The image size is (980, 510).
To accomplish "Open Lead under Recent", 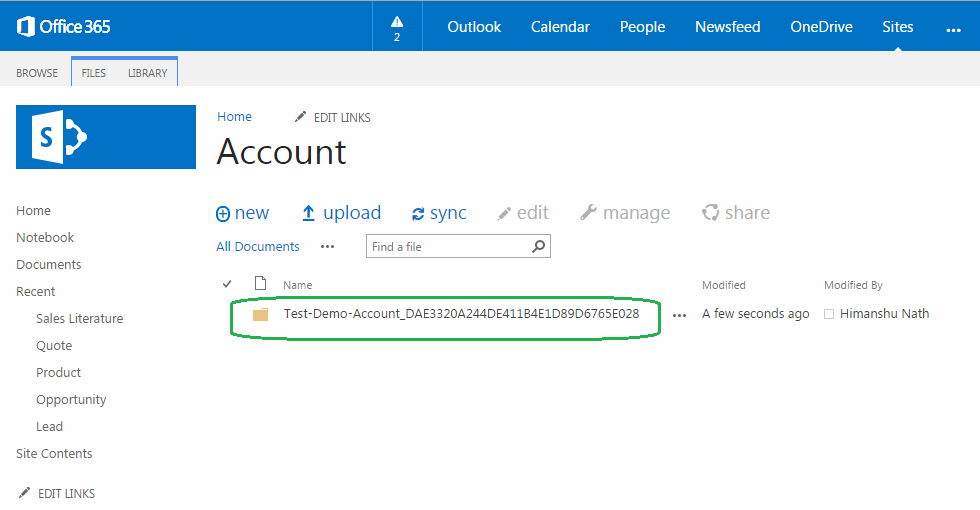I will tap(49, 426).
